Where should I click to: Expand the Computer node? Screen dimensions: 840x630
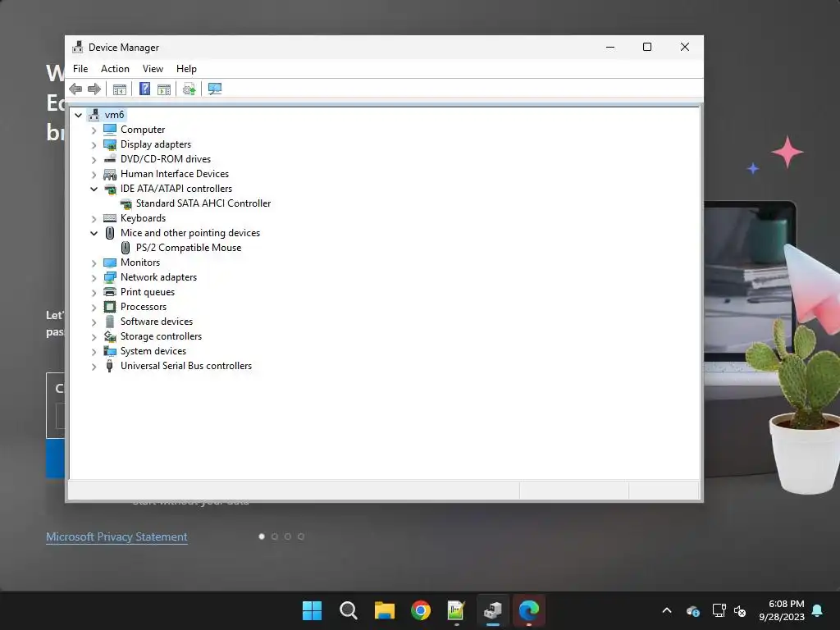point(94,130)
